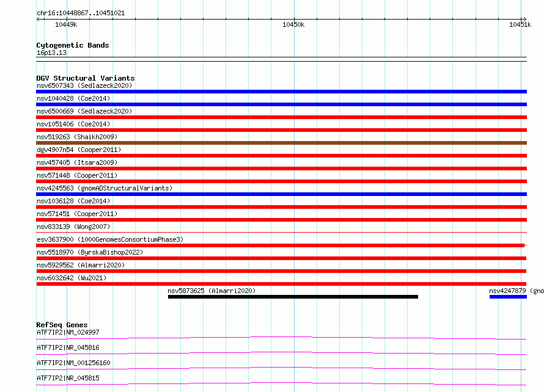The width and height of the screenshot is (544, 392).
Task: Click the nsv6507343 (Sedlazeck2020) variant label
Action: coord(84,85)
